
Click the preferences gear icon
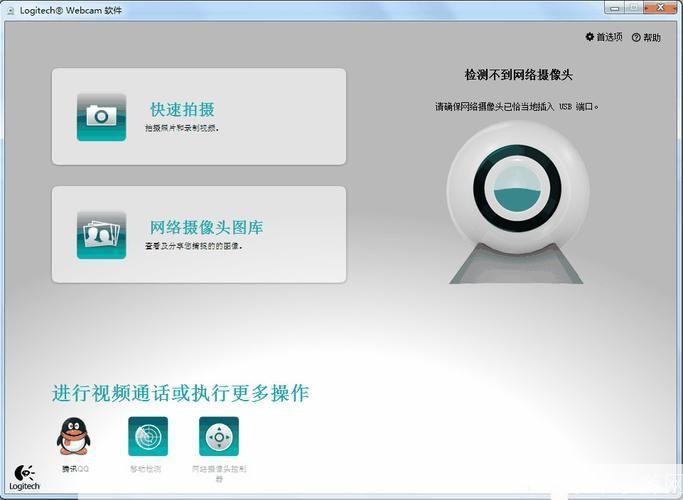590,37
